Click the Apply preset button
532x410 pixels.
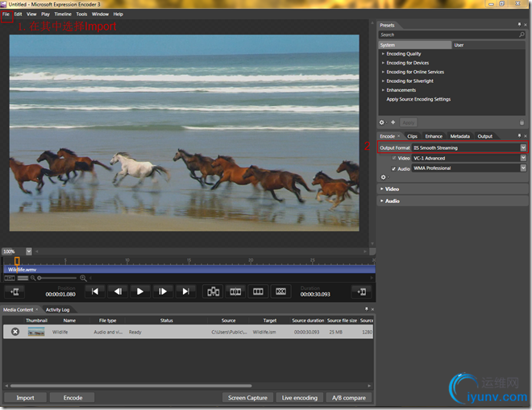[409, 122]
